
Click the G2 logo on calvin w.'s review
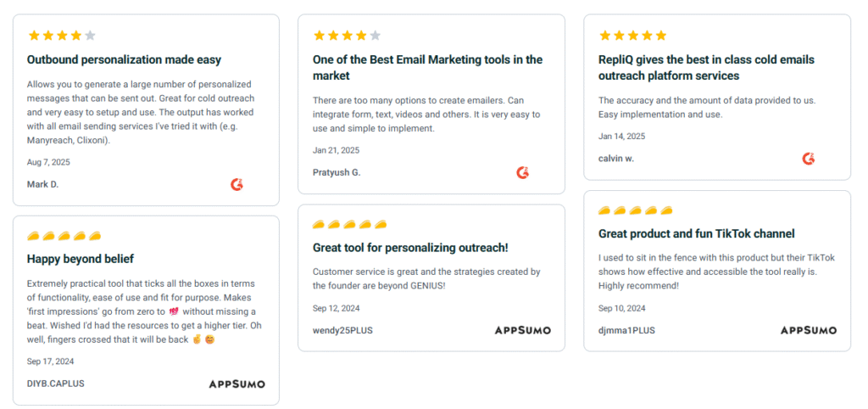coord(809,159)
